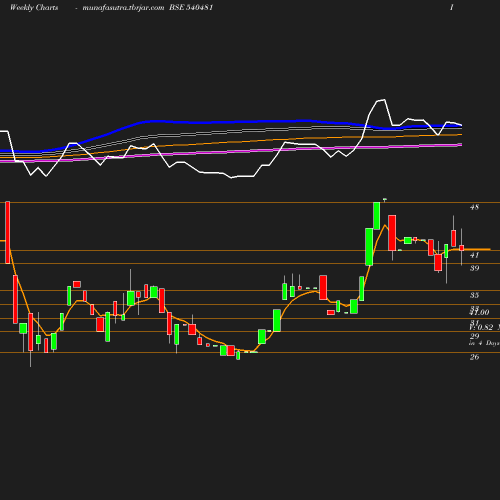This screenshot has width=500, height=500.
Task: Click the 'Weekly Charts' title text
Action: [34, 8]
